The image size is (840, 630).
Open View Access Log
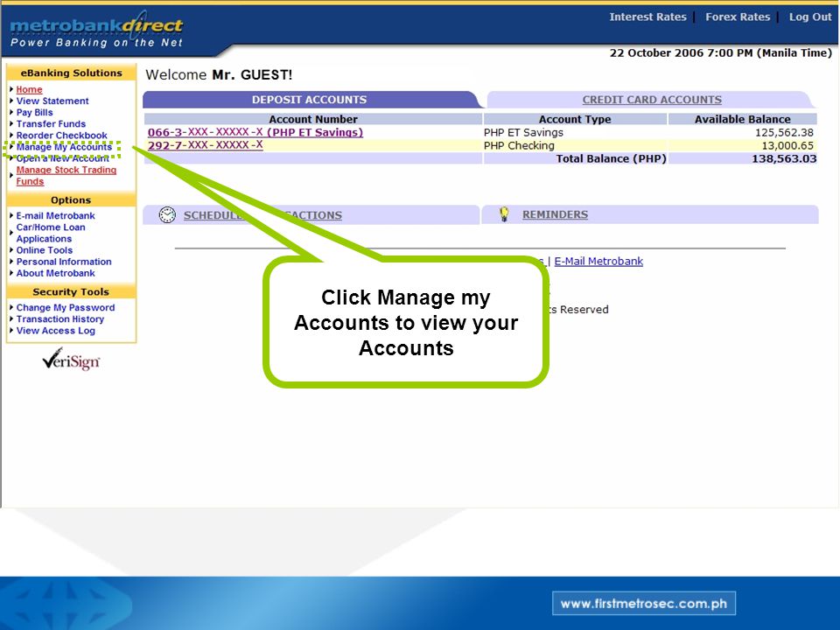pyautogui.click(x=55, y=331)
